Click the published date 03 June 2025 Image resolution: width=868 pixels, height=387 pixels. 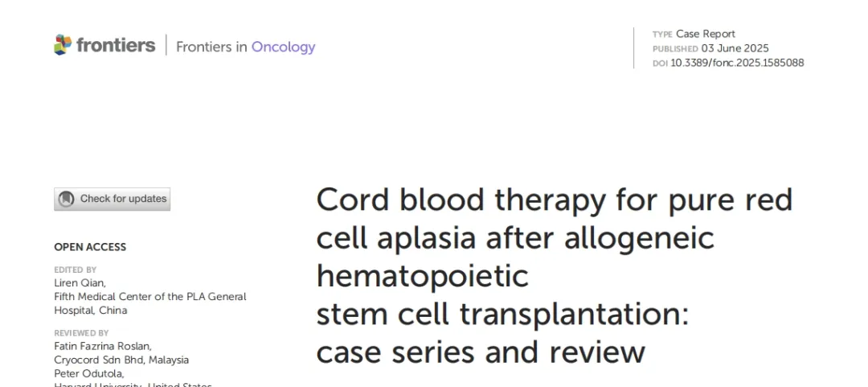point(735,48)
